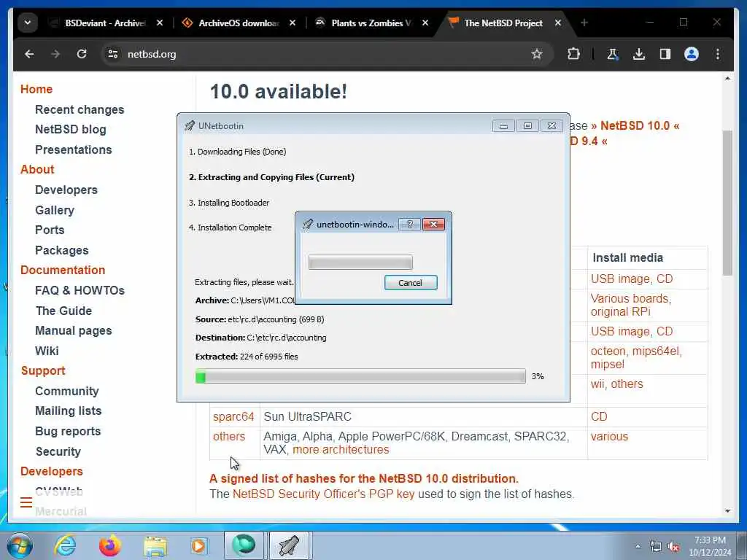Open the Wiki sidebar link
Screen dimensions: 747x560
47,351
